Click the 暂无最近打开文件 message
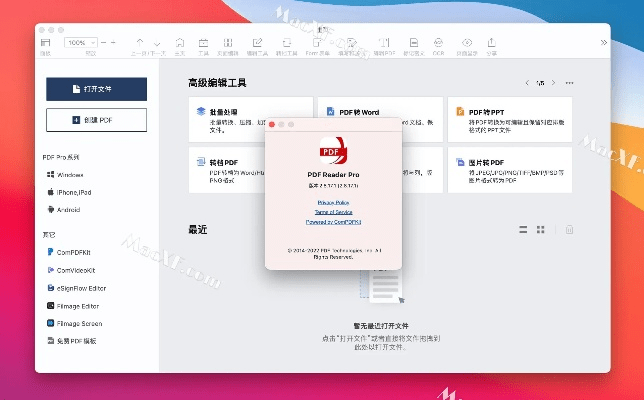The height and width of the screenshot is (400, 644). pyautogui.click(x=381, y=326)
